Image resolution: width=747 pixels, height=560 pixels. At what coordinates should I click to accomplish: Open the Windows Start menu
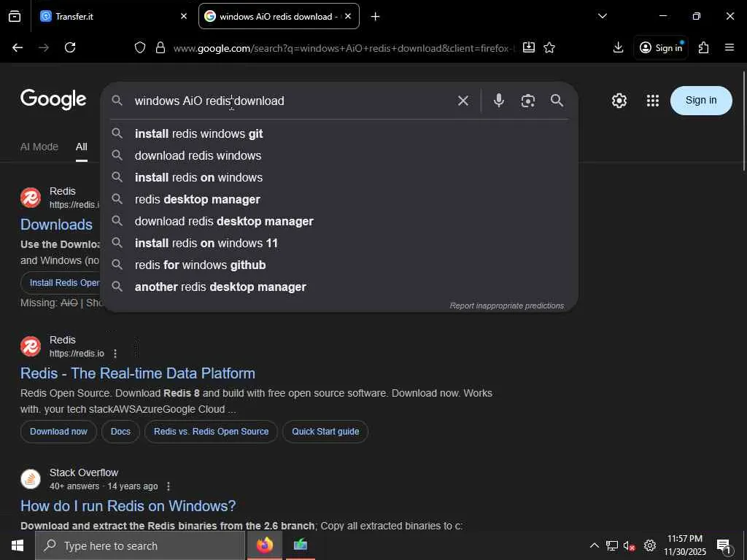[x=18, y=545]
